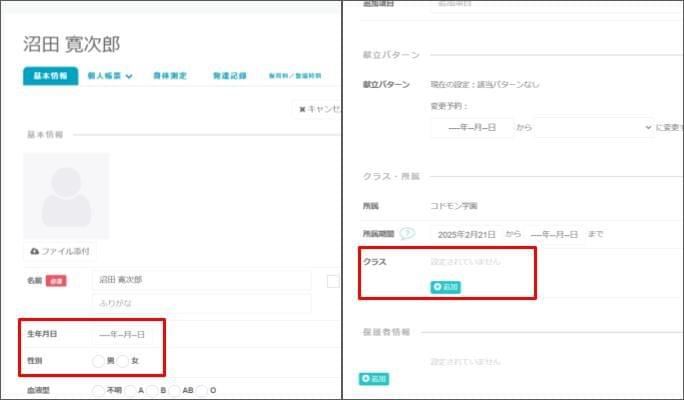Click the 変更予約 date field
Image resolution: width=684 pixels, height=400 pixels.
471,128
